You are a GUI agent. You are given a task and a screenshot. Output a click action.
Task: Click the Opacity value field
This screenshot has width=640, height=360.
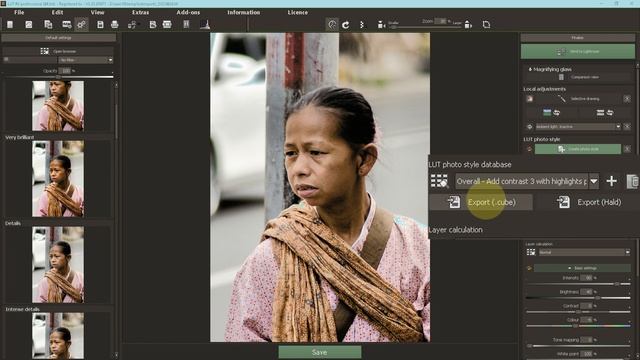[x=65, y=71]
